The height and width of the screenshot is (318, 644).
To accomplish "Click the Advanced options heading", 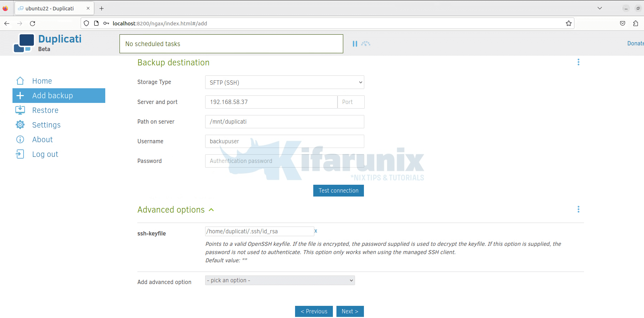I will (171, 210).
